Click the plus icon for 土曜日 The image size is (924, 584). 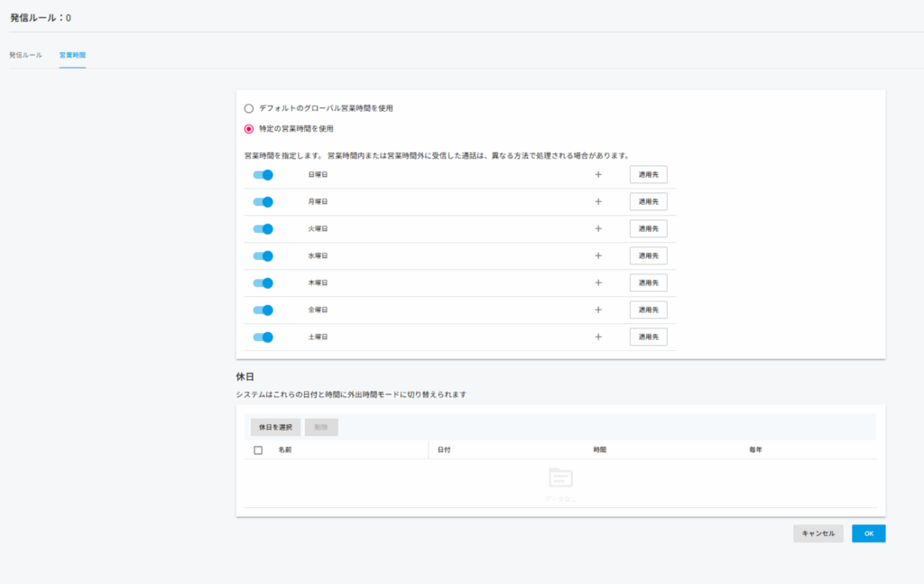pyautogui.click(x=597, y=338)
